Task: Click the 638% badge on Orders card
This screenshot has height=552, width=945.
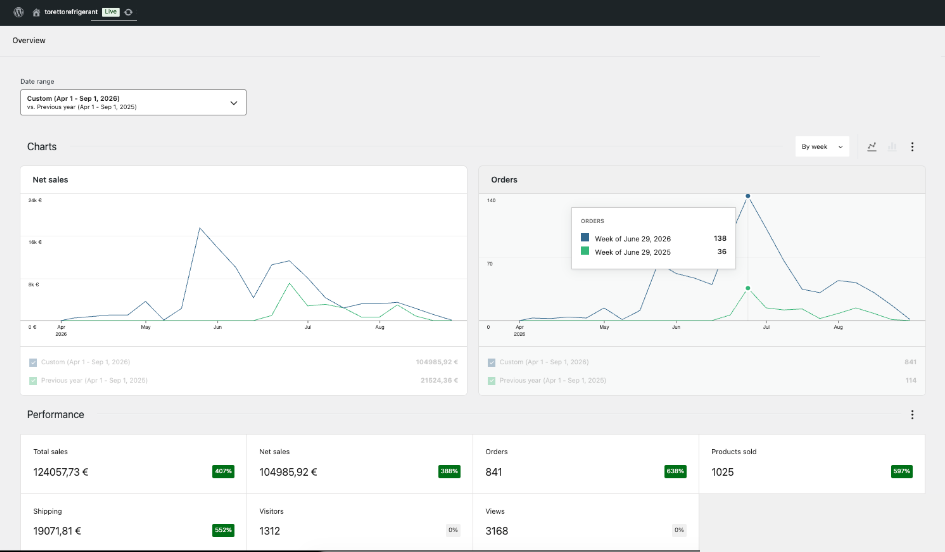Action: (675, 471)
